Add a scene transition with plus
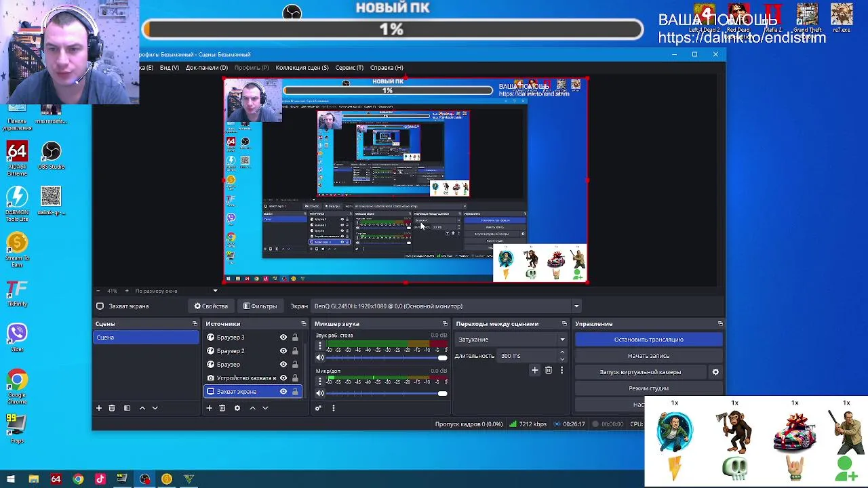 534,370
